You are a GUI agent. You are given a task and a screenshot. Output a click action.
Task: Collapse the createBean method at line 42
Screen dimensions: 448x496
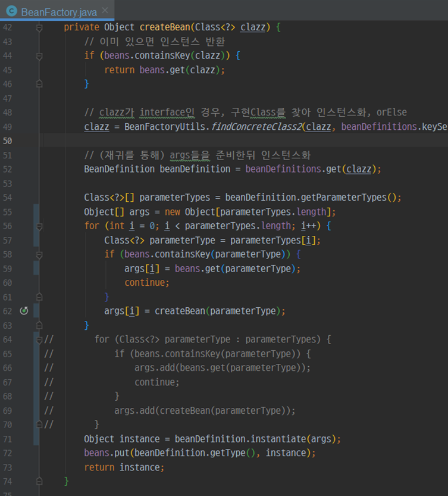pyautogui.click(x=39, y=28)
